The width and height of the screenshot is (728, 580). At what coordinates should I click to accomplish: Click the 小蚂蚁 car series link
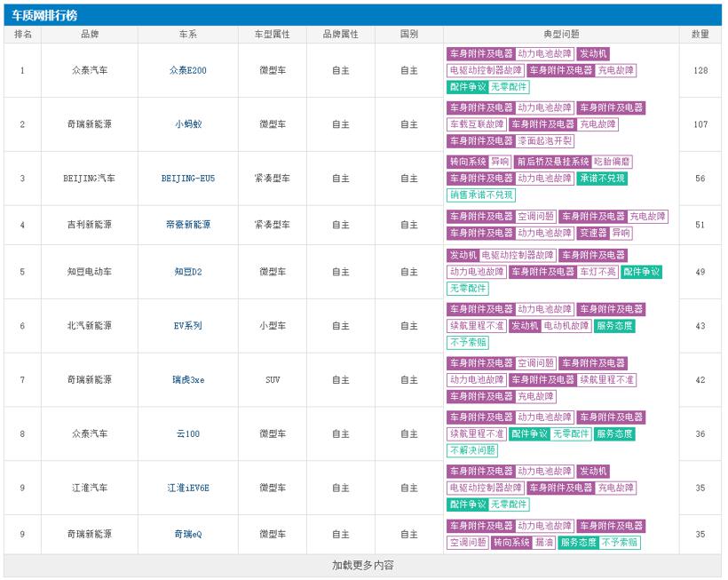coord(187,124)
